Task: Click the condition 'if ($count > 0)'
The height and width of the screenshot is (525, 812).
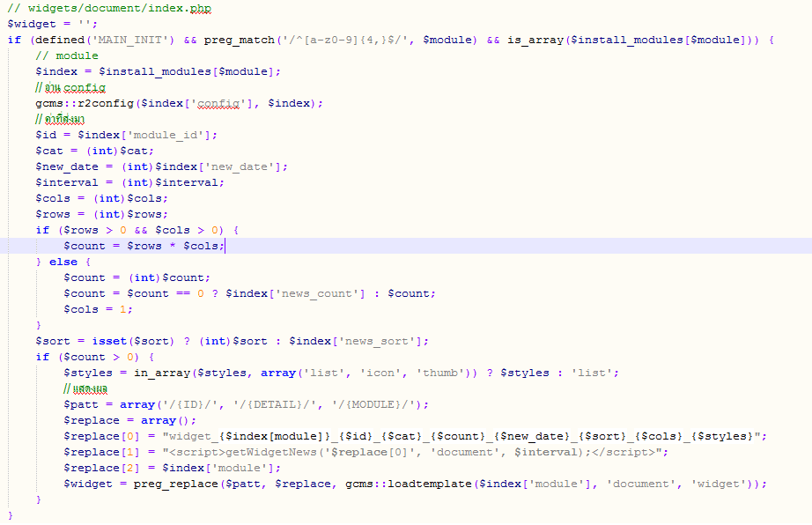Action: click(x=87, y=358)
